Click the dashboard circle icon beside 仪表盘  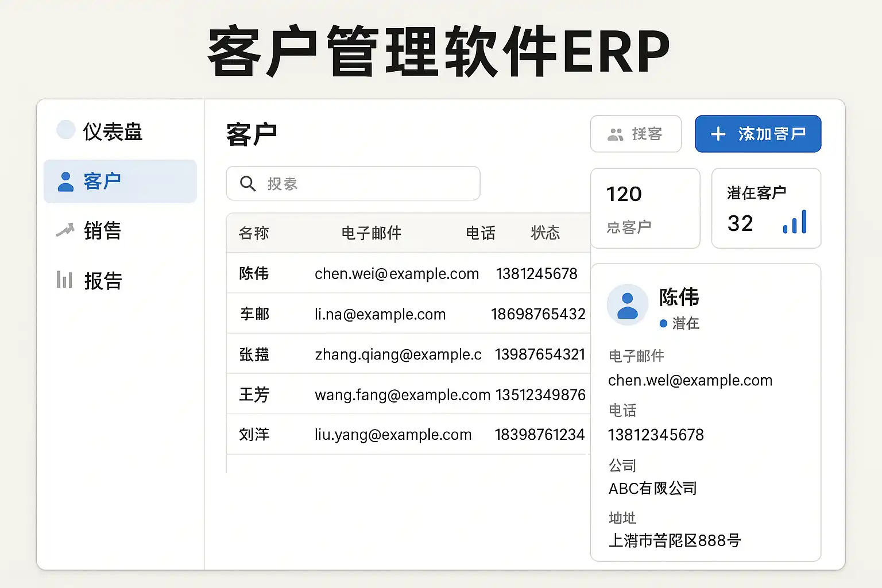click(65, 130)
